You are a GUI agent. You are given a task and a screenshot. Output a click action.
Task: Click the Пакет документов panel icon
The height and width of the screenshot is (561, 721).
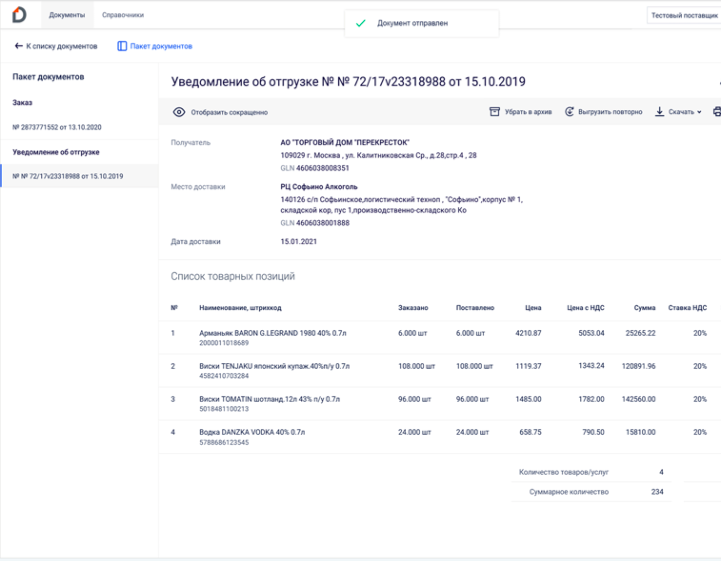122,46
